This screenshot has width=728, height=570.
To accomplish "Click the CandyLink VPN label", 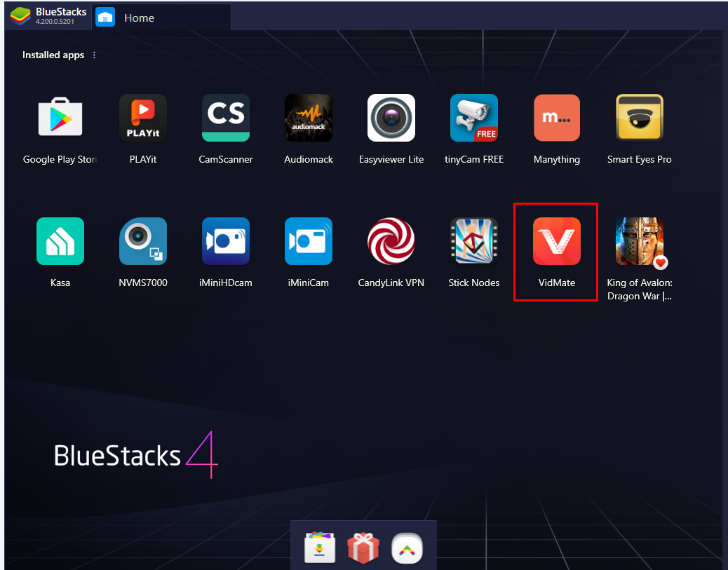I will tap(391, 283).
